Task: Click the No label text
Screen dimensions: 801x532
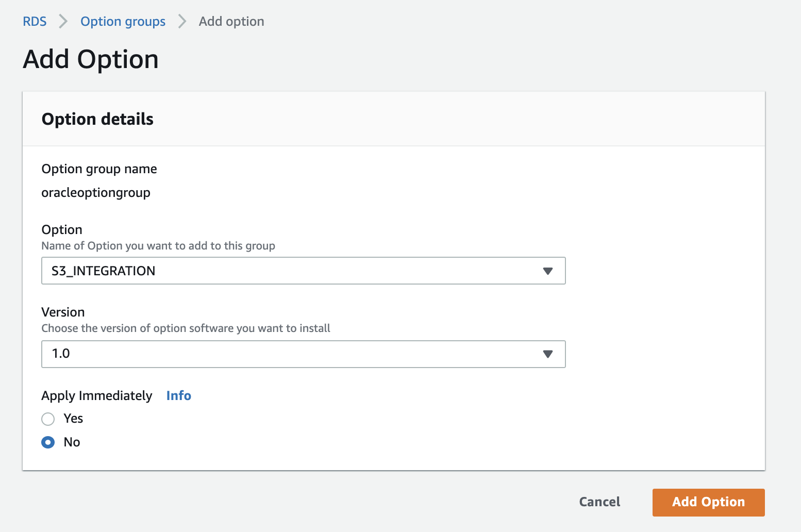Action: click(x=72, y=442)
